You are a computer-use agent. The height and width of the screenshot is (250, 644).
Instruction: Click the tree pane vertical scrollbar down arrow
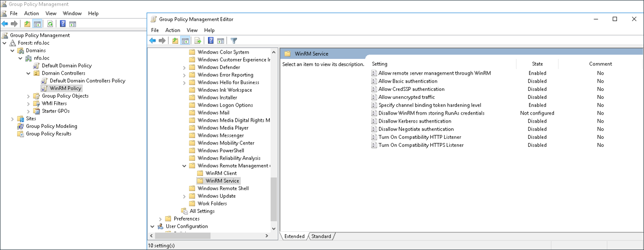(x=274, y=229)
